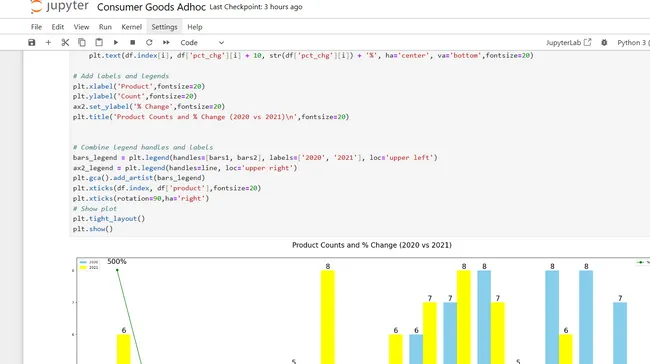
Task: Click the plt.tight_layout() code line
Action: [x=109, y=218]
